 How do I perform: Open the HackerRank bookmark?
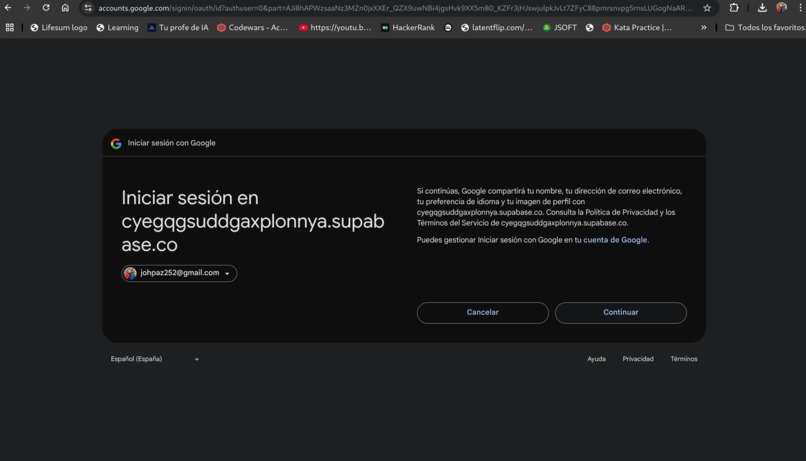tap(408, 28)
